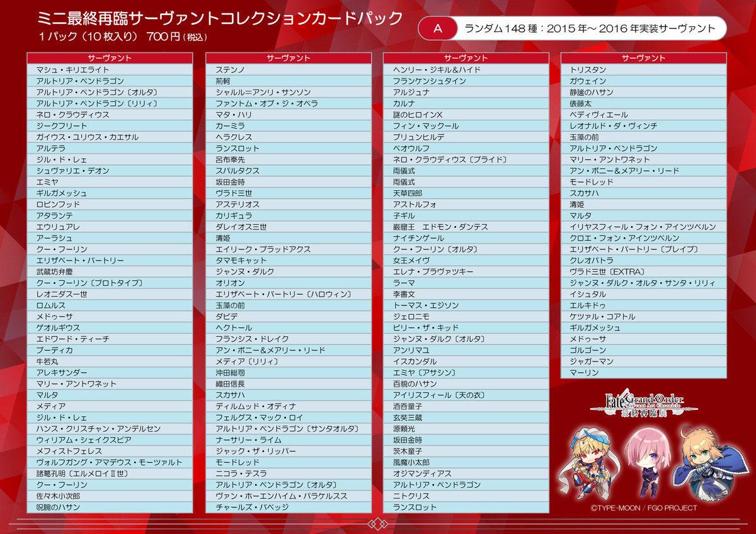Select the 呪腕のハサン row
This screenshot has width=756, height=534.
coord(110,507)
